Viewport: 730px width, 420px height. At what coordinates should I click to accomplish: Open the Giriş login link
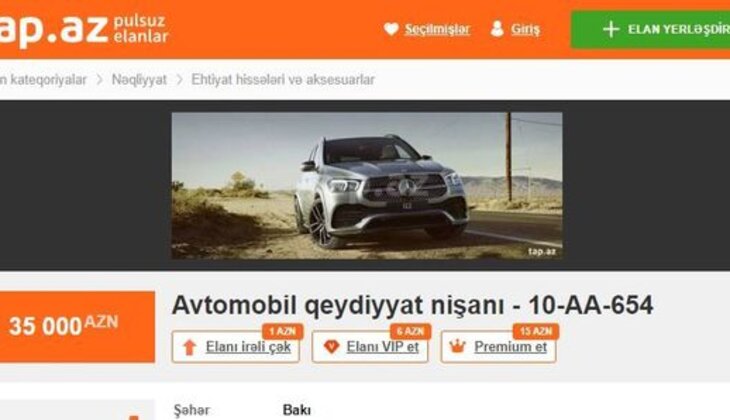tap(525, 29)
